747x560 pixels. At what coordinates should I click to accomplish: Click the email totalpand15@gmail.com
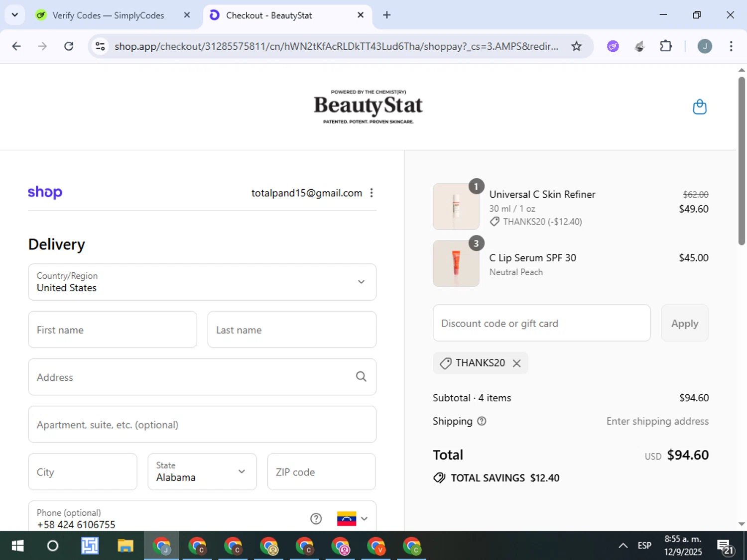pos(307,193)
